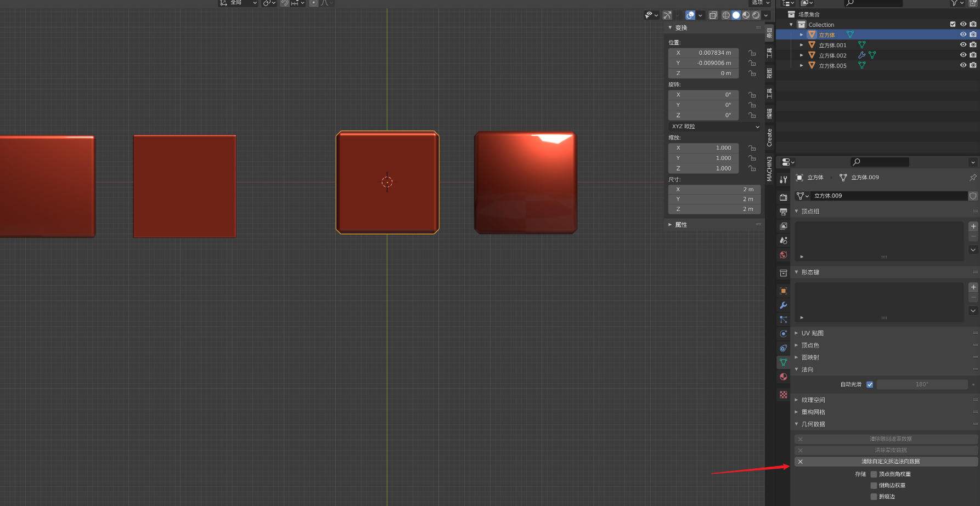
Task: Switch to wireframe viewport shading
Action: pos(726,15)
